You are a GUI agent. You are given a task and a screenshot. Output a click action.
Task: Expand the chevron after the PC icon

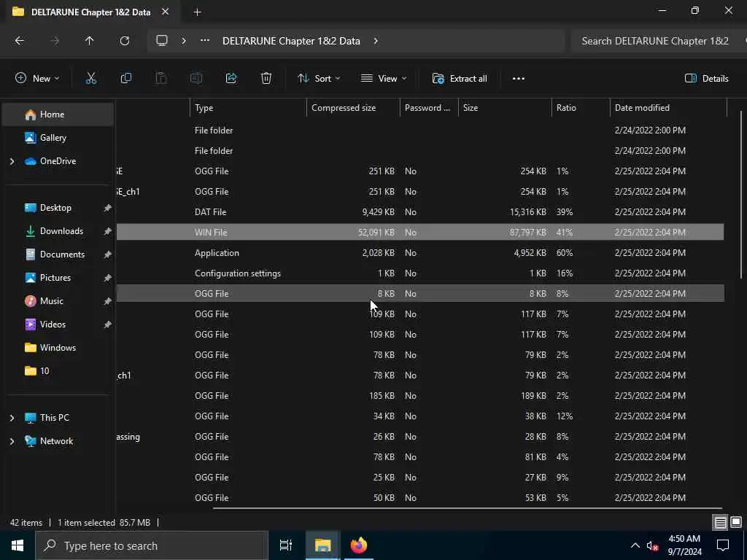[x=184, y=41]
